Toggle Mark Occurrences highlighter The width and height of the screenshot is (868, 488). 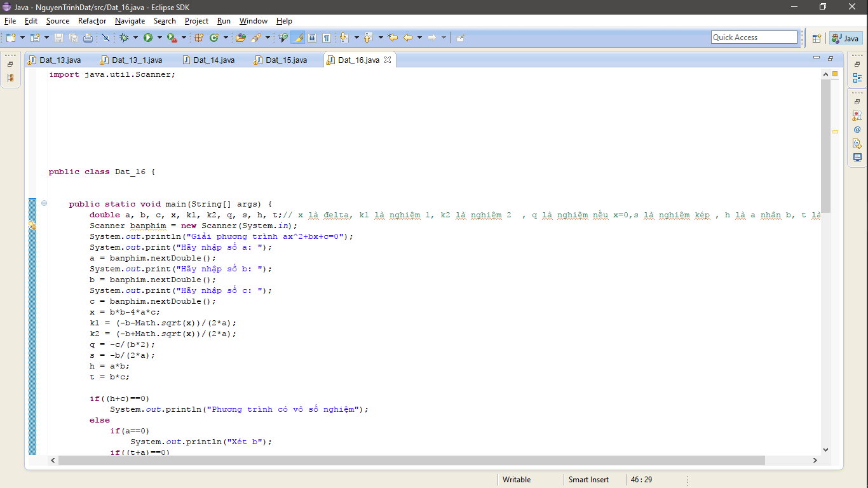(297, 37)
